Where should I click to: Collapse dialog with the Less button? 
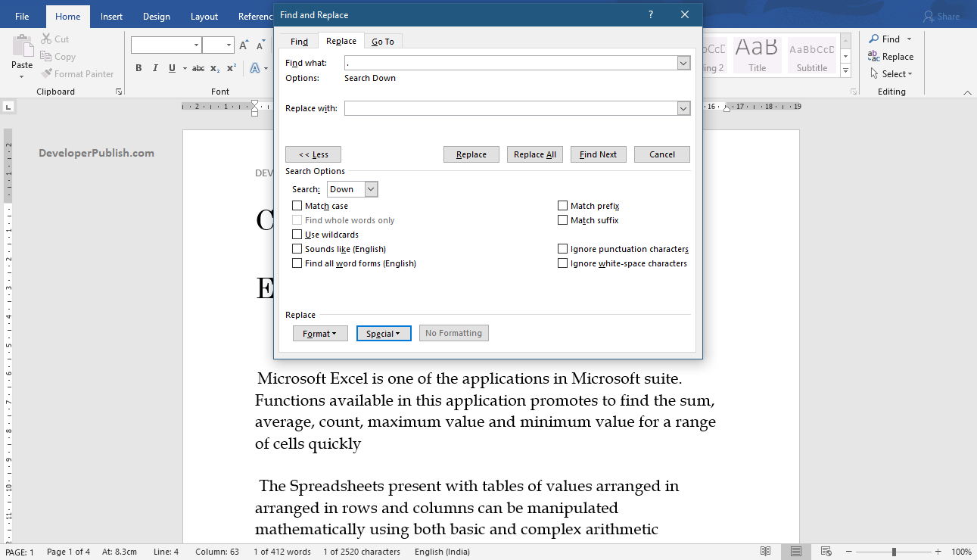(x=313, y=154)
